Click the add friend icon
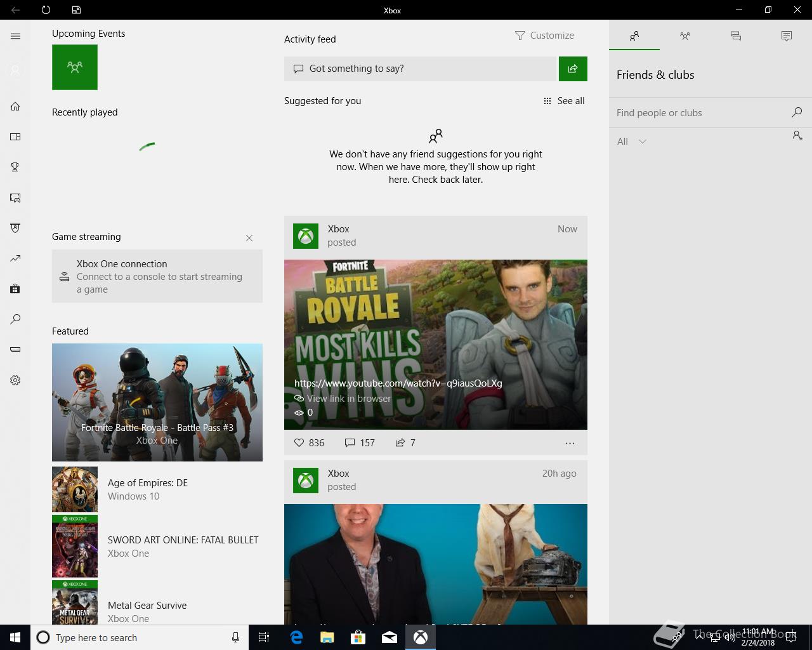This screenshot has width=812, height=650. (797, 135)
